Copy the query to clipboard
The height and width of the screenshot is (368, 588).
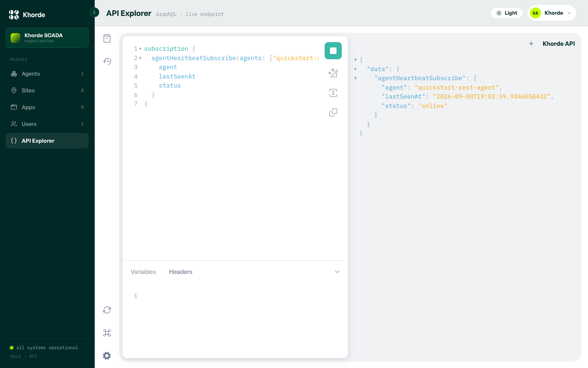click(333, 112)
